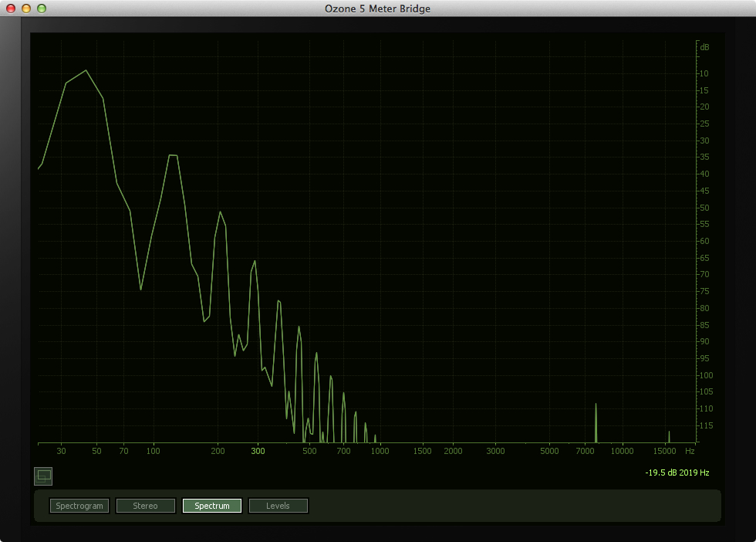Click the -100 dB scale label
This screenshot has width=756, height=542.
tap(705, 375)
